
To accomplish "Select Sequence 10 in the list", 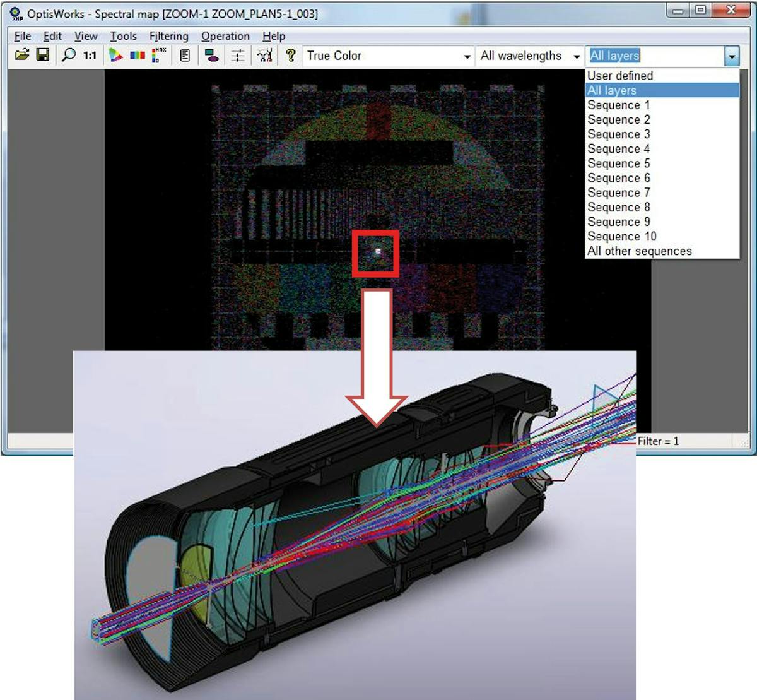I will pos(621,236).
